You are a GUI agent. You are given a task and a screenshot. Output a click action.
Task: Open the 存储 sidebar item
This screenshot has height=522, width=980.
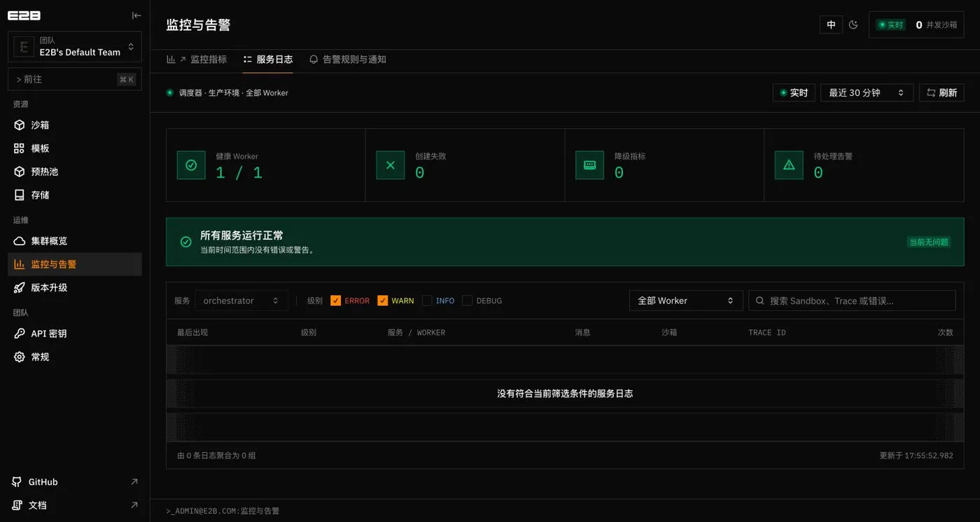(75, 195)
